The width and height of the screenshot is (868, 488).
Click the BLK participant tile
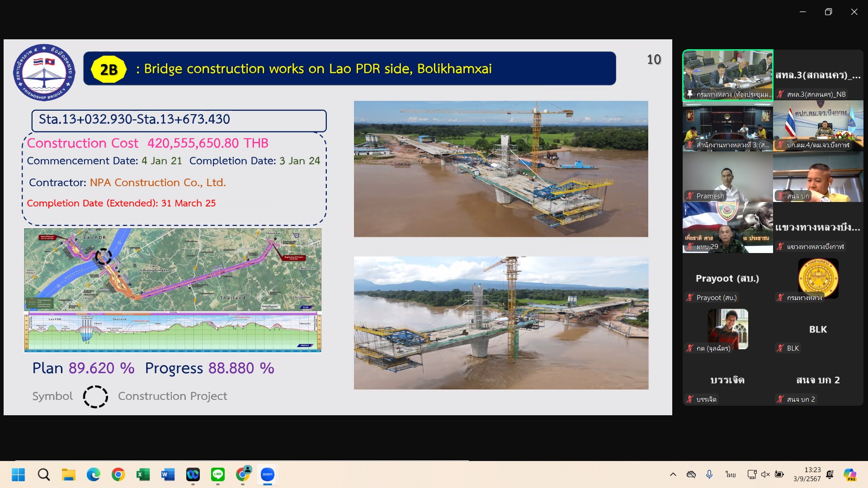point(818,330)
